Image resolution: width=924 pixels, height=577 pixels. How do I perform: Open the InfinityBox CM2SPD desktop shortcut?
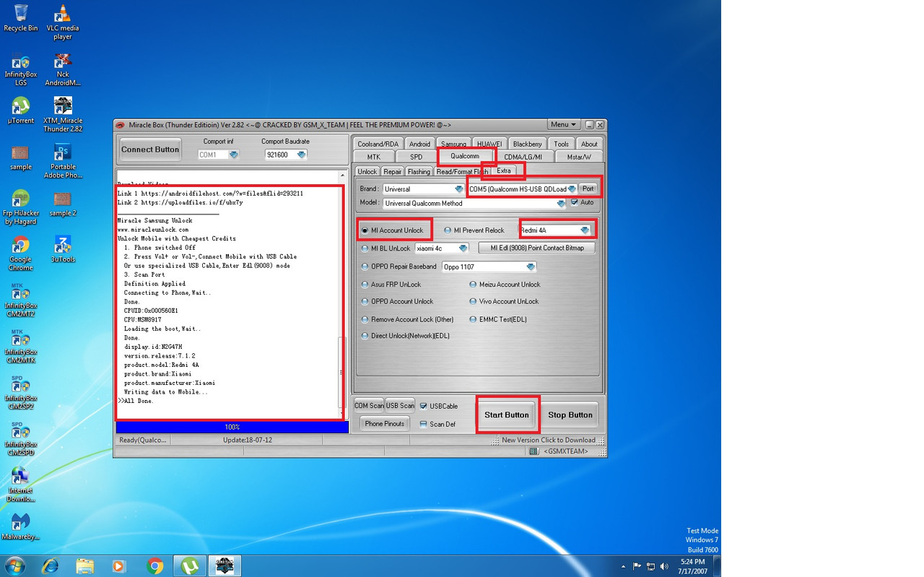(21, 438)
